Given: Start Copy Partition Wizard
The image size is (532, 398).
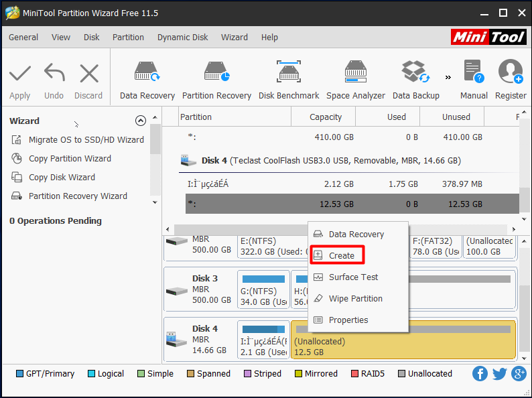Looking at the screenshot, I should 61,158.
